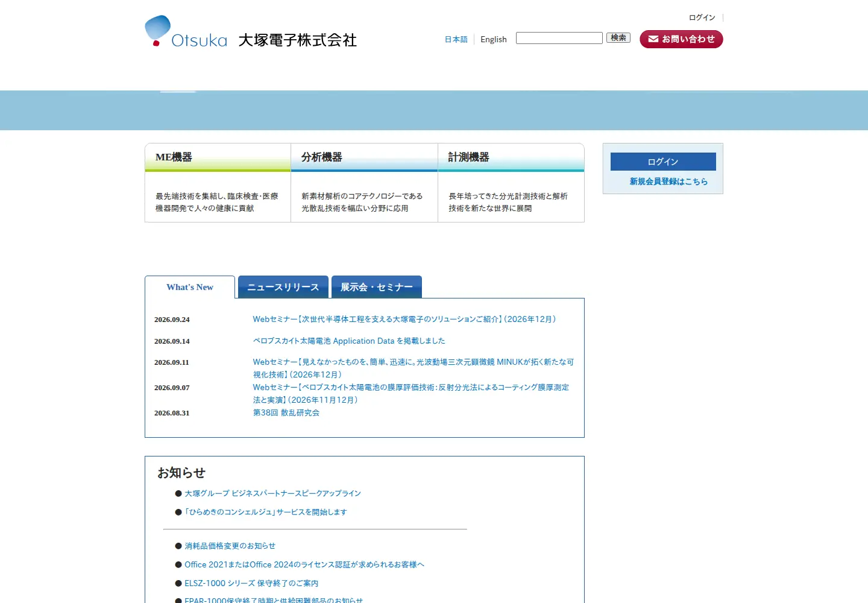The width and height of the screenshot is (868, 603).
Task: Open the お問い合わせ contact button
Action: [x=681, y=39]
